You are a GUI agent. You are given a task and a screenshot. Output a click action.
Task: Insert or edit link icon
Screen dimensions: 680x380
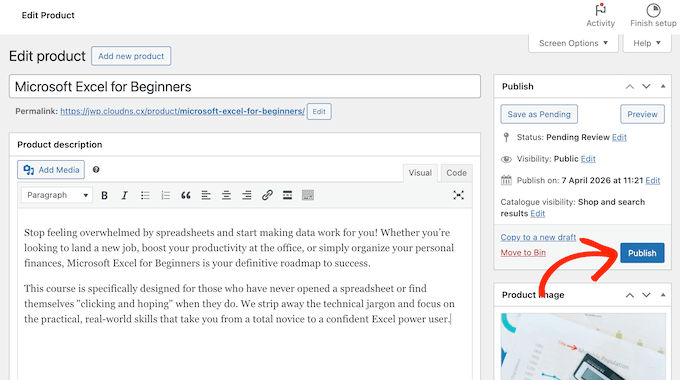pos(267,195)
